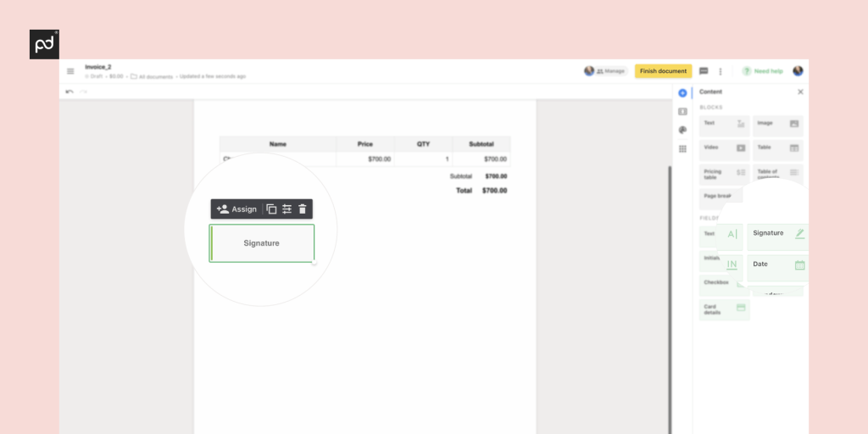Image resolution: width=868 pixels, height=434 pixels.
Task: Add a Pricing table block
Action: pyautogui.click(x=725, y=175)
